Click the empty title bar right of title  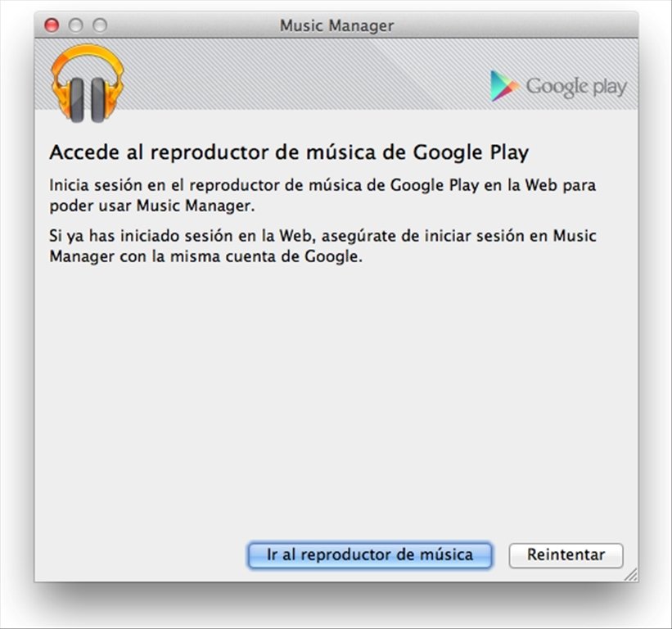514,25
